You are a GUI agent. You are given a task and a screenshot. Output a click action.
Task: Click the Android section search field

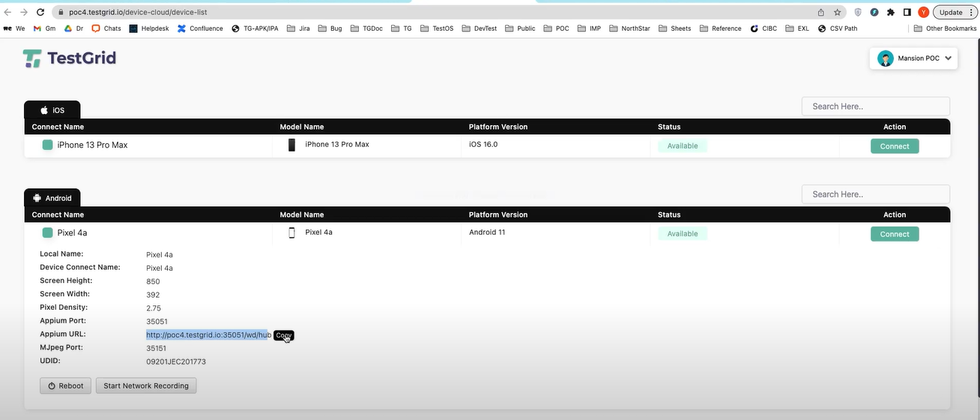(x=876, y=194)
